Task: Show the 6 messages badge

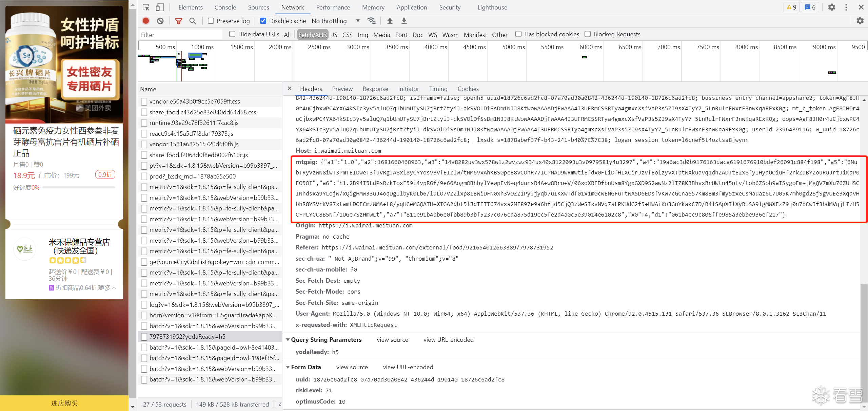Action: coord(810,7)
